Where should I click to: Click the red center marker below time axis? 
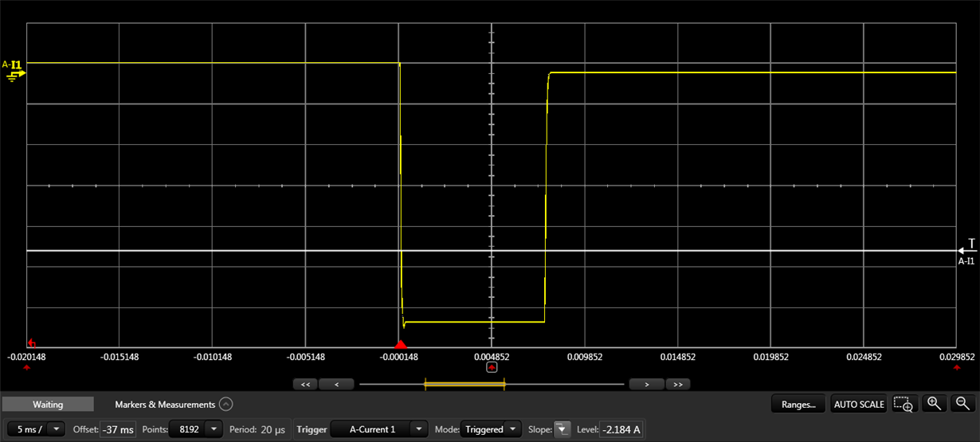pyautogui.click(x=492, y=367)
